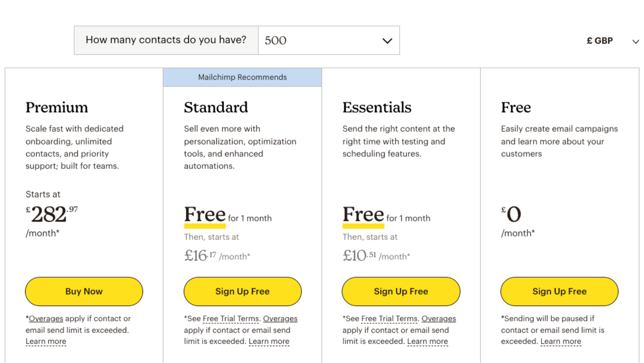Viewport: 644px width, 363px height.
Task: Click the Mailchimp Recommends banner
Action: pyautogui.click(x=242, y=77)
